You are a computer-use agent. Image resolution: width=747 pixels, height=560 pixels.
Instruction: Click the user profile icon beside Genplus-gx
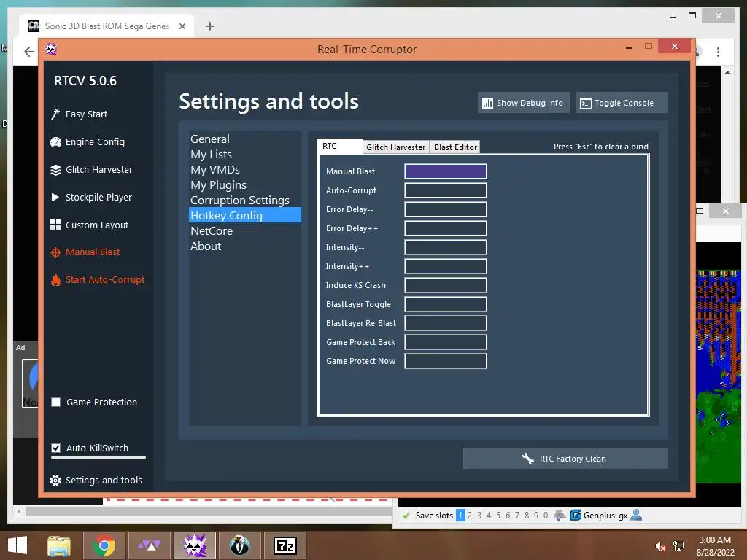pos(636,515)
